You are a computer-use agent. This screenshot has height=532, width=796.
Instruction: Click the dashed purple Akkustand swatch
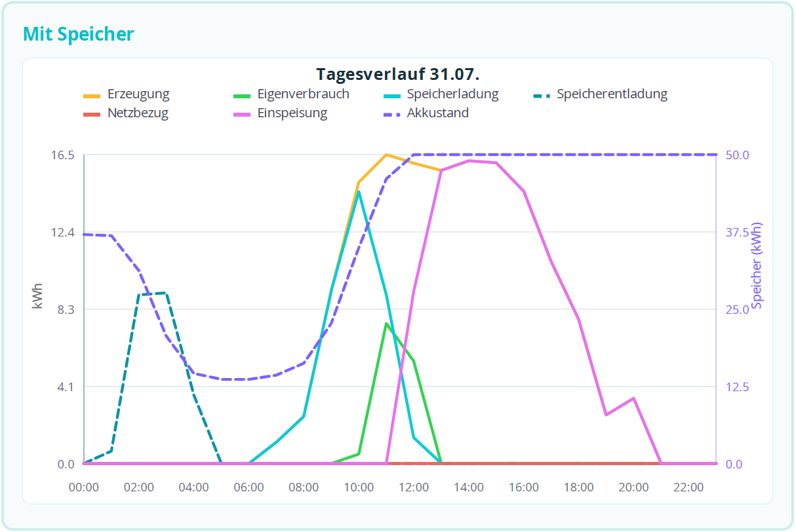pos(391,113)
